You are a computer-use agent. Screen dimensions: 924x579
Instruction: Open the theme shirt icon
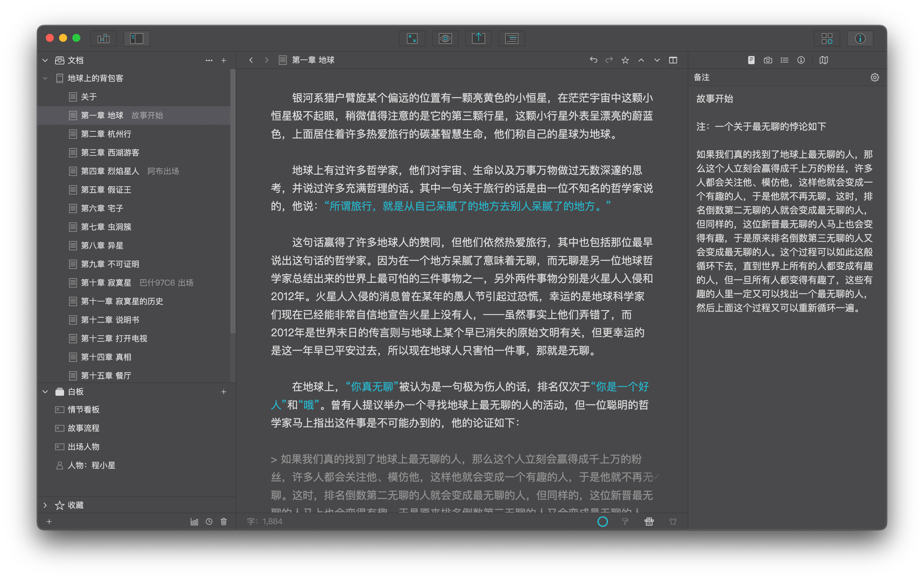(673, 522)
